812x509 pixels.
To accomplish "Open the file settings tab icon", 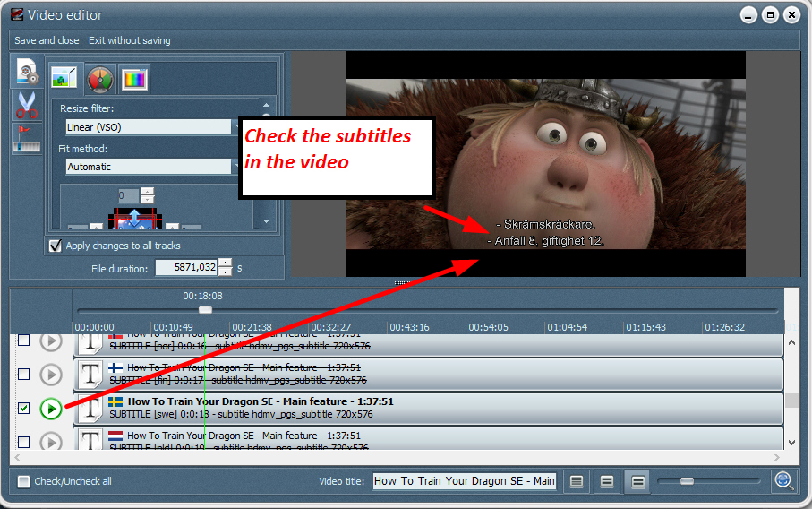I will pos(27,72).
